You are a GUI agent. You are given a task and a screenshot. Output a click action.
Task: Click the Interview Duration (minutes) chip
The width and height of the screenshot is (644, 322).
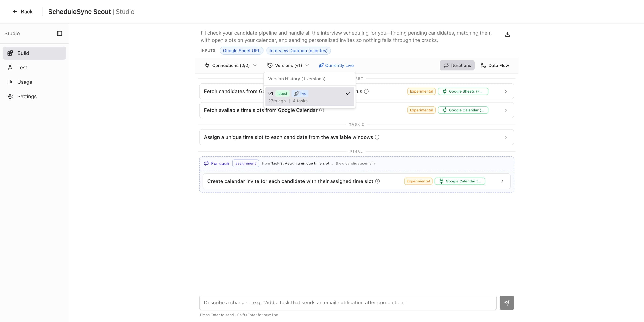298,51
